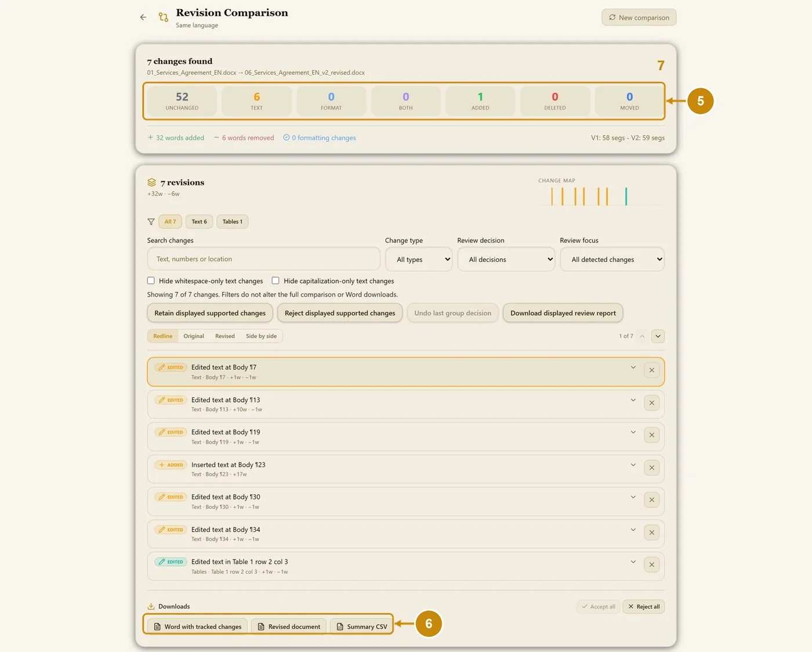Reject the Body ¶13 change with X

tap(652, 403)
